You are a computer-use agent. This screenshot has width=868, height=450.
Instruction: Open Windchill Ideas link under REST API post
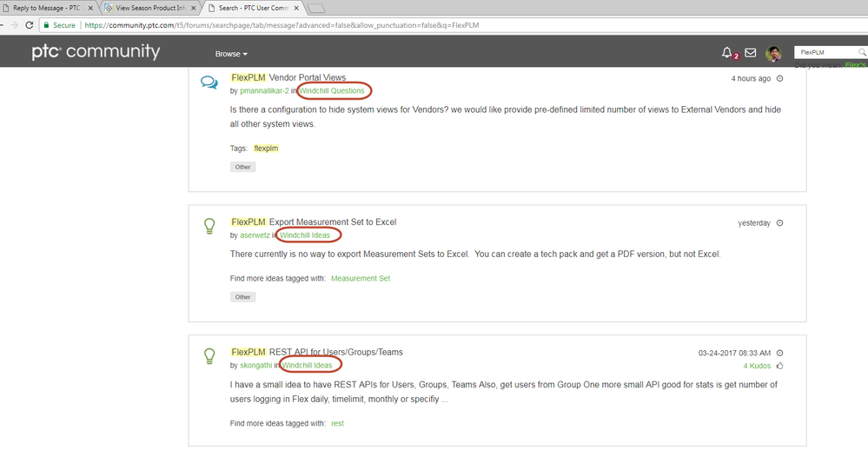click(x=307, y=366)
